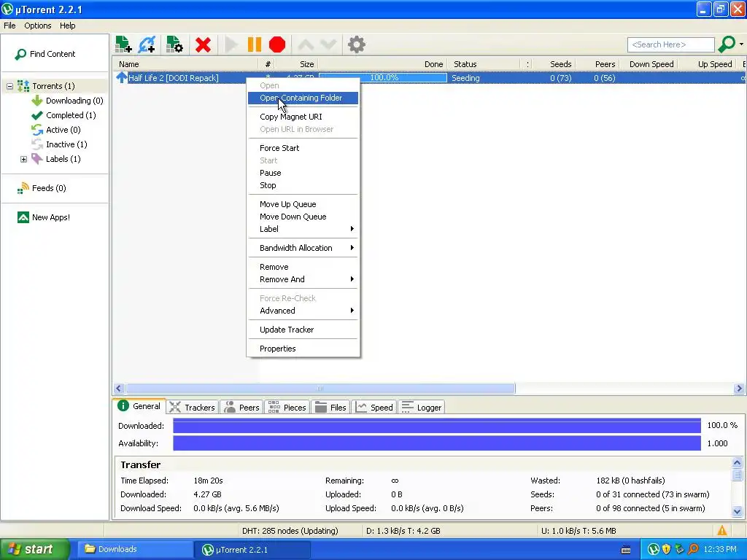
Task: Sort by Name column header
Action: 186,64
